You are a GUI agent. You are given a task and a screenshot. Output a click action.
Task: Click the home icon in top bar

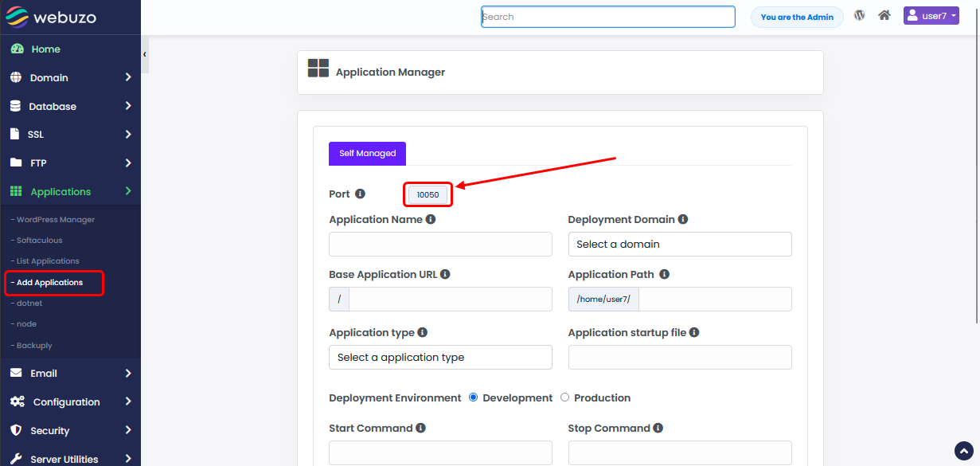pos(884,15)
